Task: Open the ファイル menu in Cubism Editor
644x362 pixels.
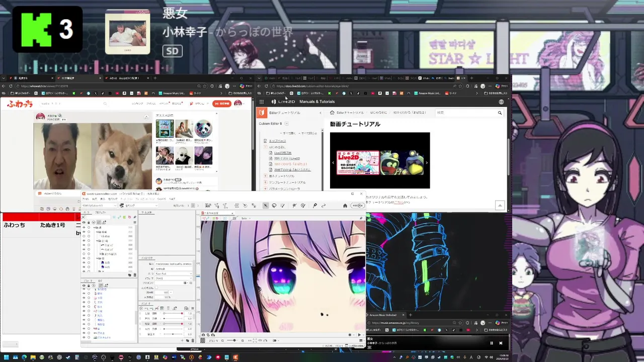Action: (x=86, y=199)
